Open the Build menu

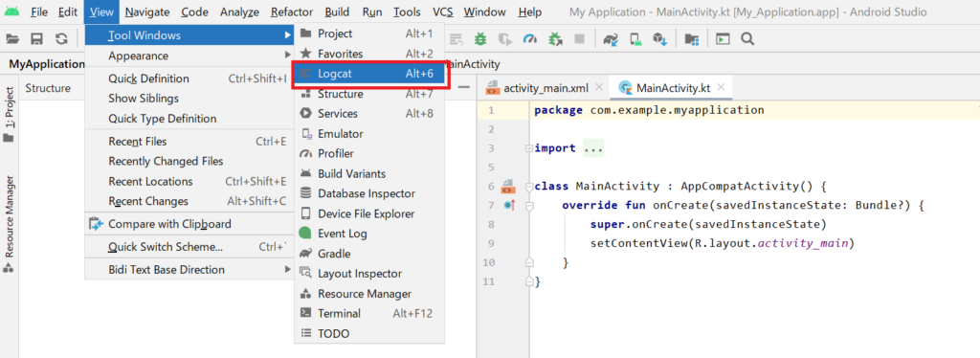point(338,11)
